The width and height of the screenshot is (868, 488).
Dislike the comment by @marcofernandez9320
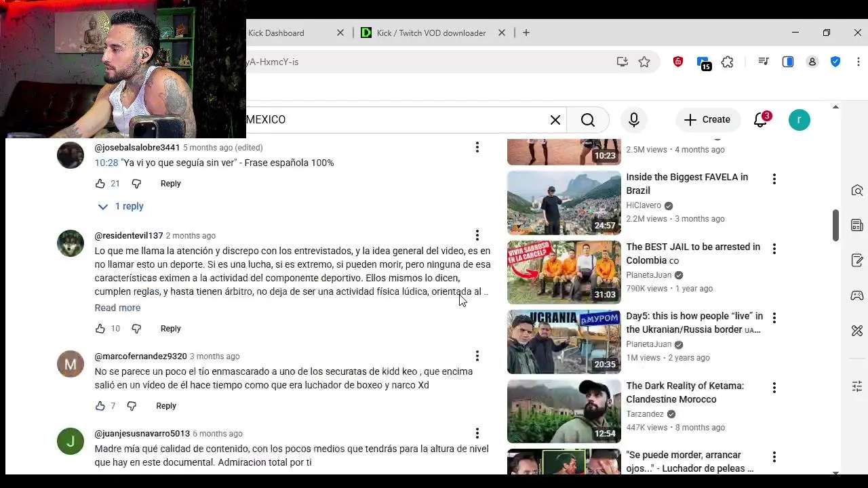click(132, 406)
